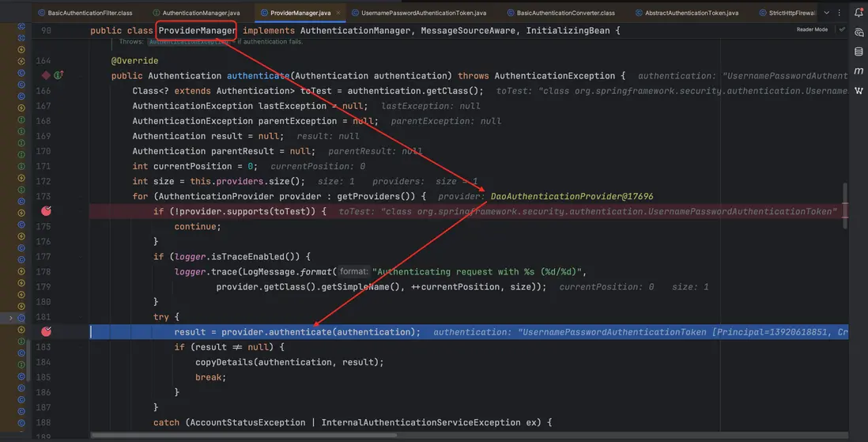Open the editor tabs more-options menu
This screenshot has height=442, width=868.
coord(840,13)
